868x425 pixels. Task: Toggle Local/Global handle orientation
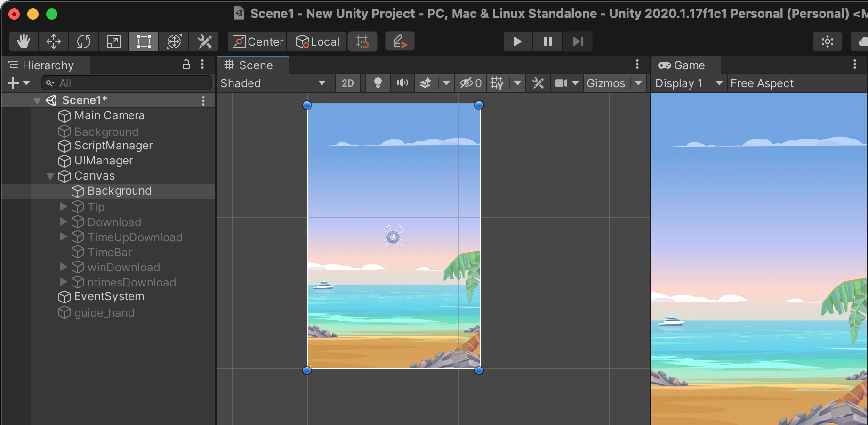[x=317, y=41]
